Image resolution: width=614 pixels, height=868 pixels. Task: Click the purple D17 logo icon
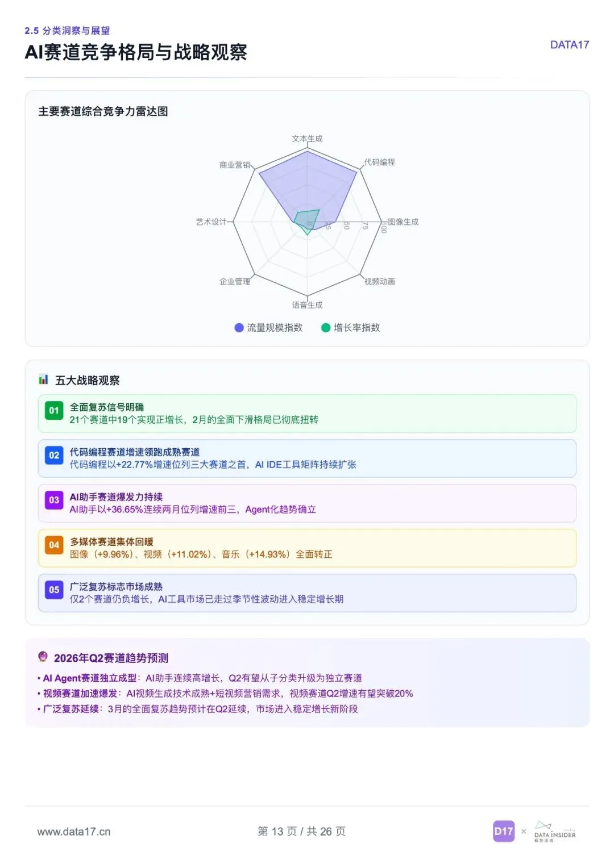pyautogui.click(x=504, y=832)
